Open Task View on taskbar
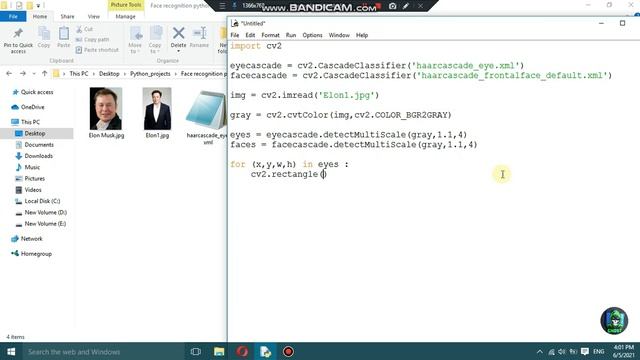 point(196,351)
